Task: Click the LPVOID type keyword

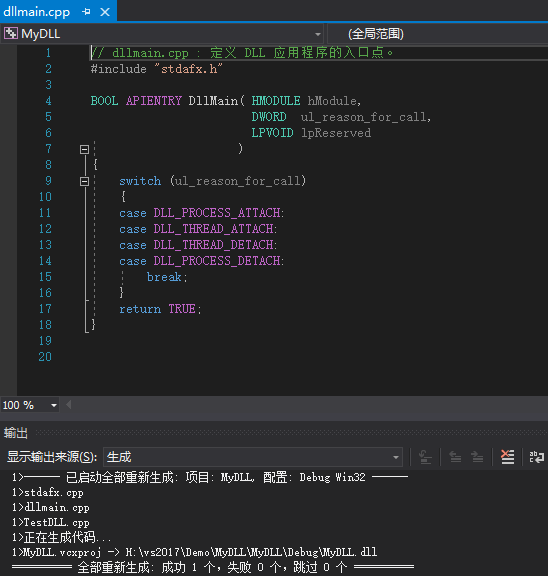Action: pos(272,133)
